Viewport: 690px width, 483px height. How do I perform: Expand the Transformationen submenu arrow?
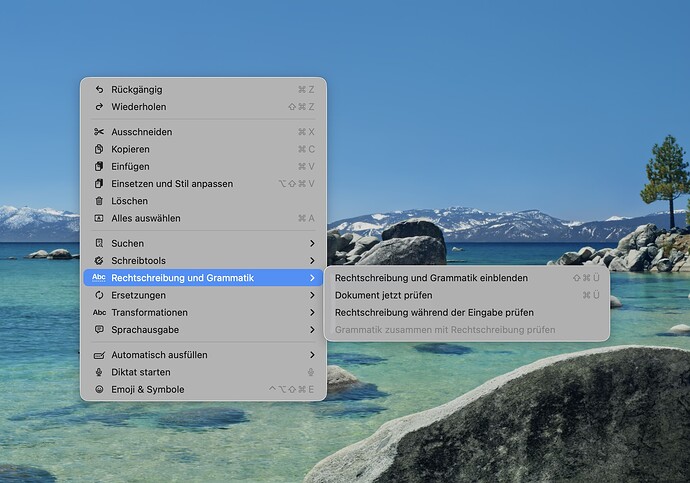[x=312, y=312]
